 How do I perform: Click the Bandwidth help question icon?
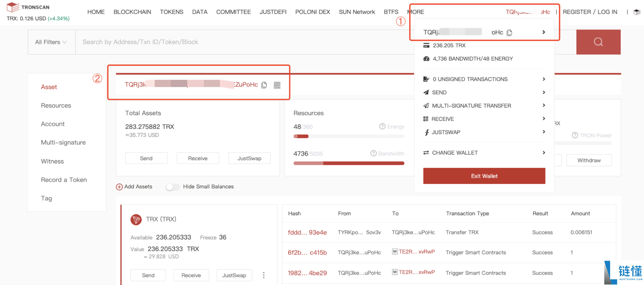(374, 153)
